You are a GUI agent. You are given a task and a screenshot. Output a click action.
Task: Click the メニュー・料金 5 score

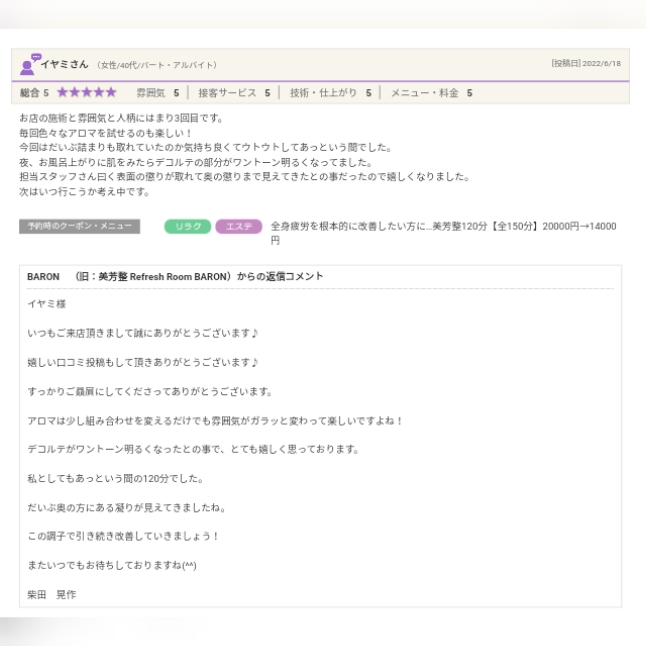431,93
